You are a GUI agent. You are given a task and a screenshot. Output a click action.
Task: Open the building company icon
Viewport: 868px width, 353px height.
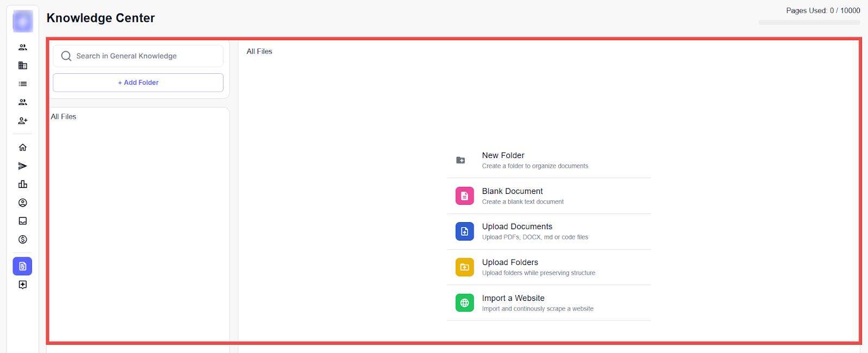(23, 66)
